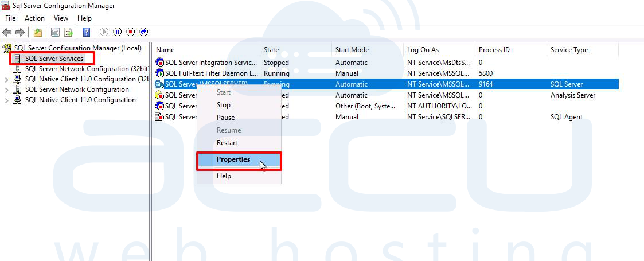644x261 pixels.
Task: Click the SQL Agent service type cell
Action: click(567, 116)
